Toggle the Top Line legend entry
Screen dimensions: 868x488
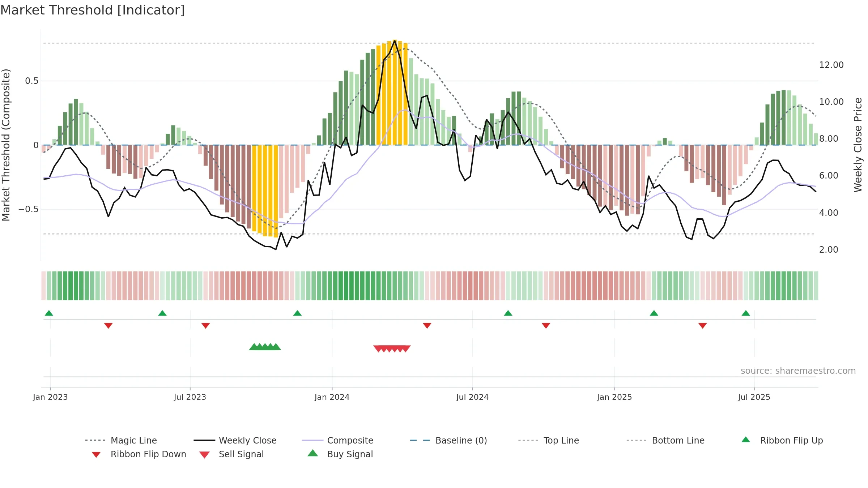coord(549,440)
